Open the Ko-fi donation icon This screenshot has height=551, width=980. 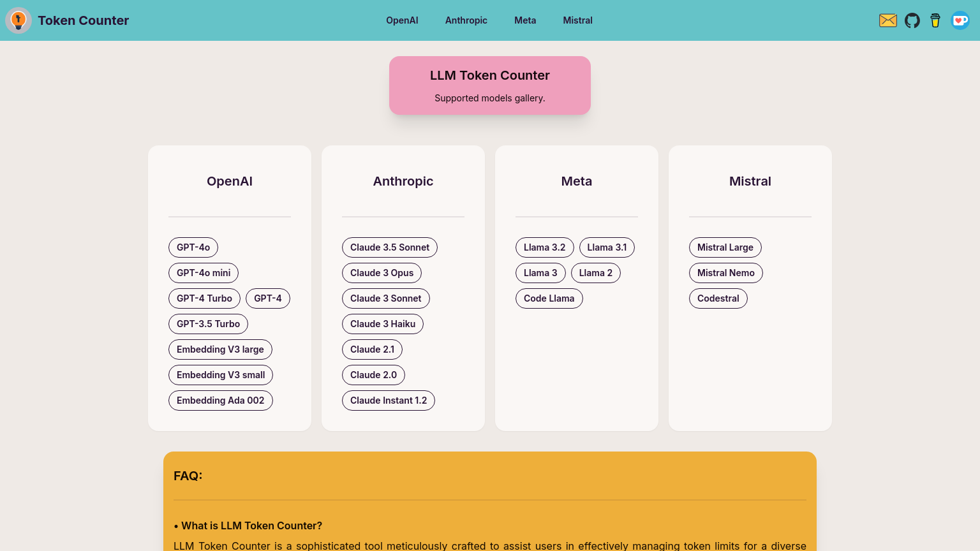(960, 20)
